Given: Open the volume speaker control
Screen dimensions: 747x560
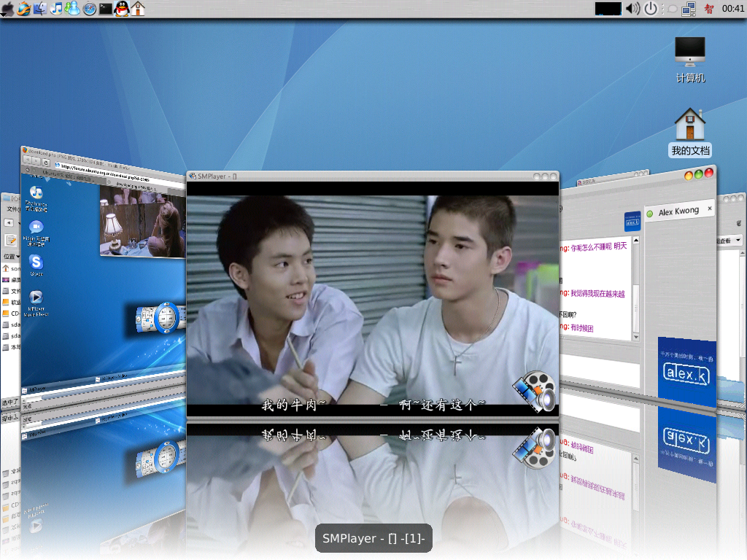Looking at the screenshot, I should (632, 9).
